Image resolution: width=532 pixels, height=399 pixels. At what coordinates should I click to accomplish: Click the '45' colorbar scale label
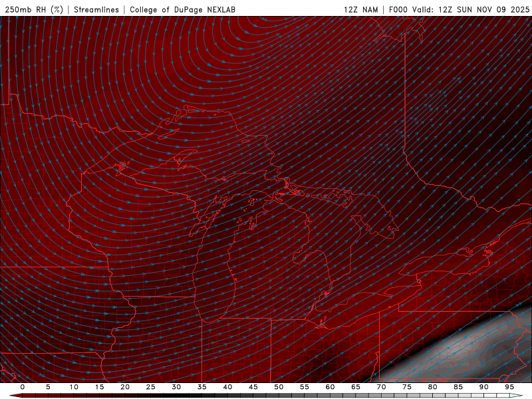[253, 387]
